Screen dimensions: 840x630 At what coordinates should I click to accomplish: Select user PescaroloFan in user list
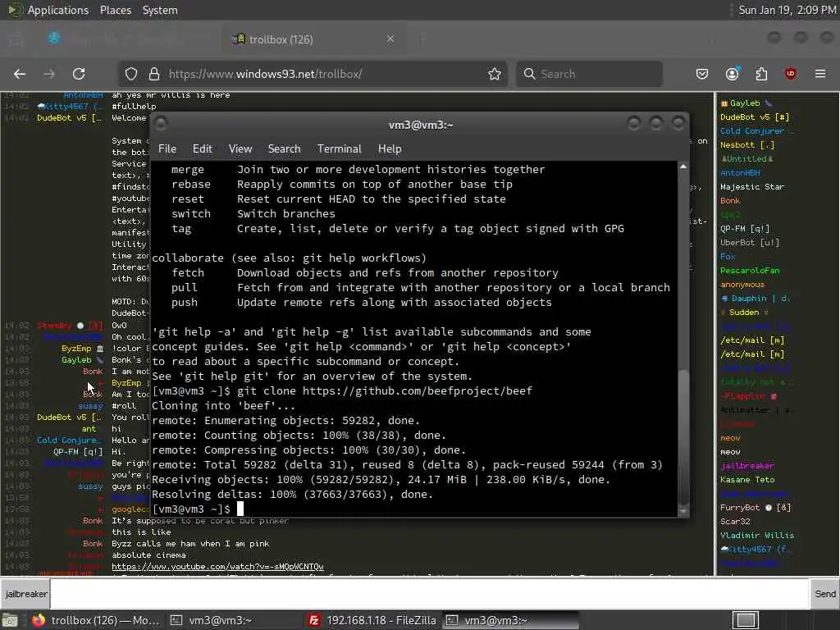pos(750,270)
